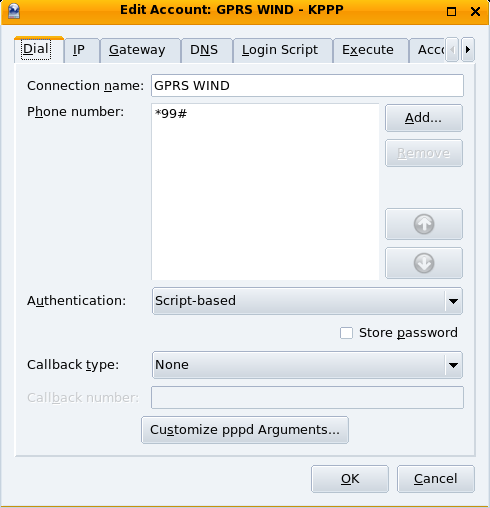This screenshot has height=508, width=490.
Task: Switch to the IP tab
Action: tap(82, 50)
